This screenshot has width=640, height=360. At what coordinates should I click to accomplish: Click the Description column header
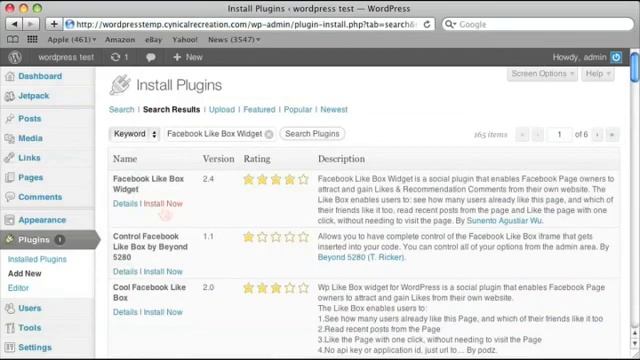(x=341, y=159)
